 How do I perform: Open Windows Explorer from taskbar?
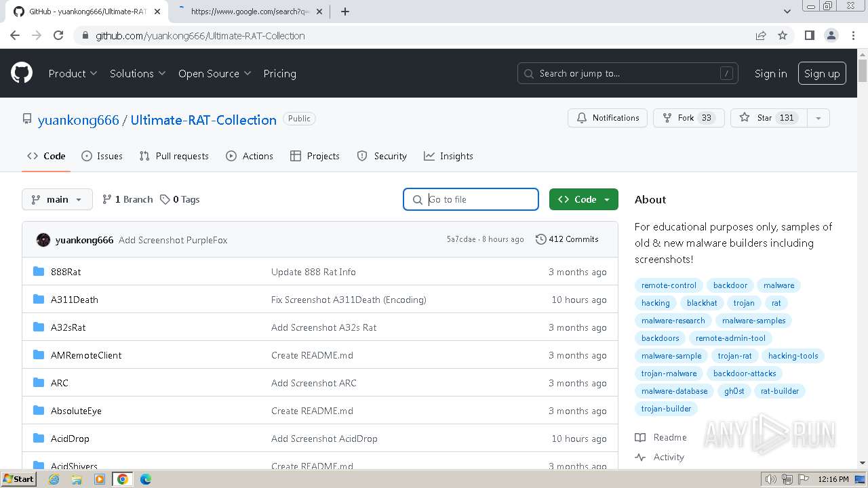point(77,479)
